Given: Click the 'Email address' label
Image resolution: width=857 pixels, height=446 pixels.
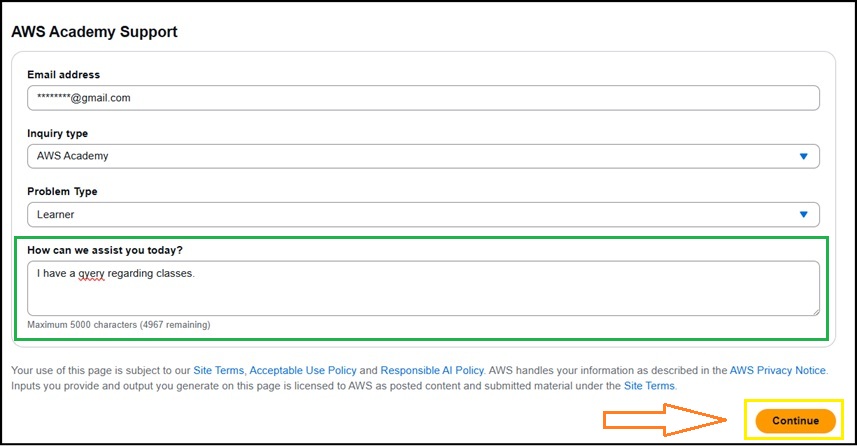Looking at the screenshot, I should coord(63,74).
